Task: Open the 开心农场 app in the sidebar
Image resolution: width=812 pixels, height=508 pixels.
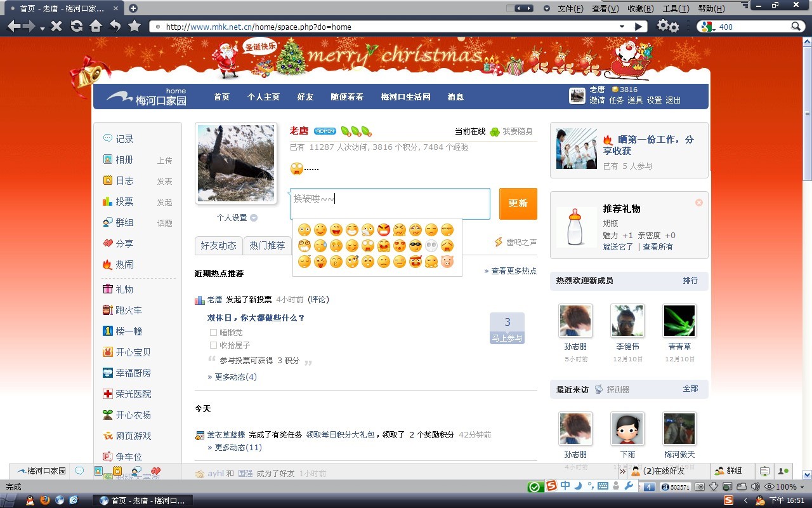Action: [x=133, y=415]
